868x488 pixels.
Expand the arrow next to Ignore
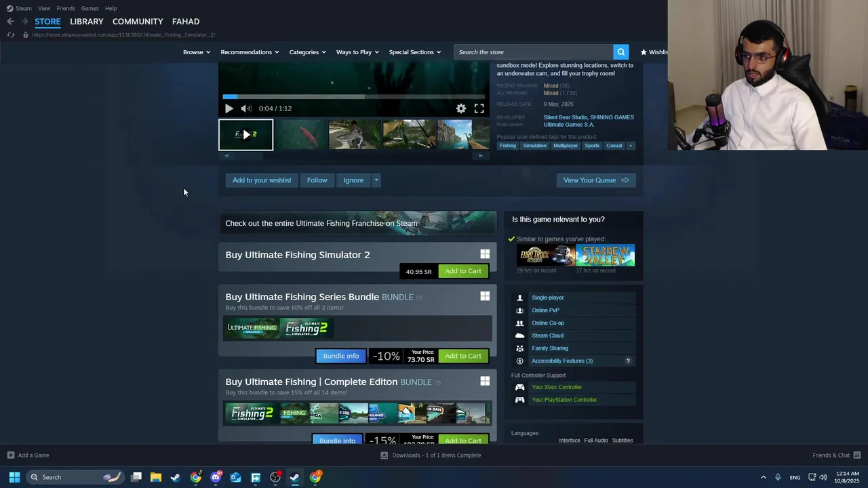tap(376, 180)
